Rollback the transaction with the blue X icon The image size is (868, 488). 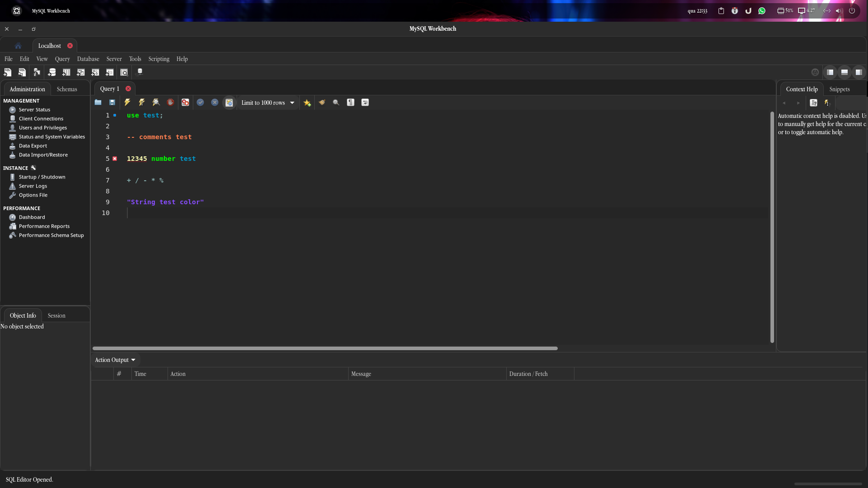click(x=215, y=103)
